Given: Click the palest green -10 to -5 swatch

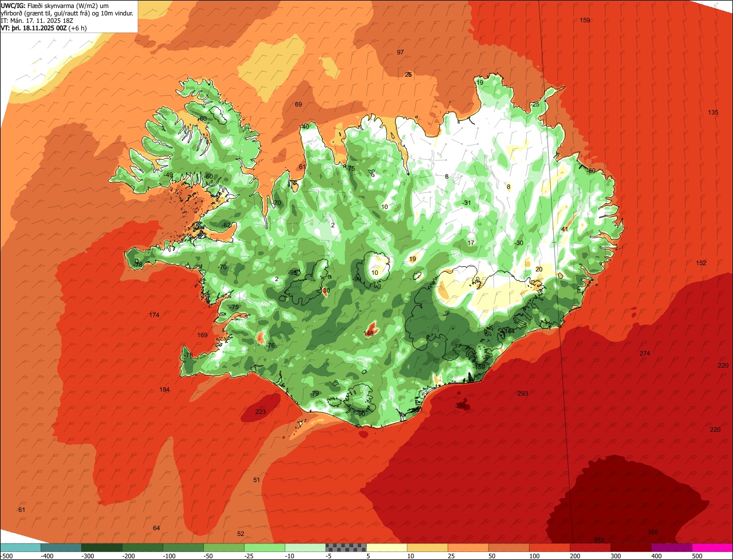Looking at the screenshot, I should click(x=305, y=547).
